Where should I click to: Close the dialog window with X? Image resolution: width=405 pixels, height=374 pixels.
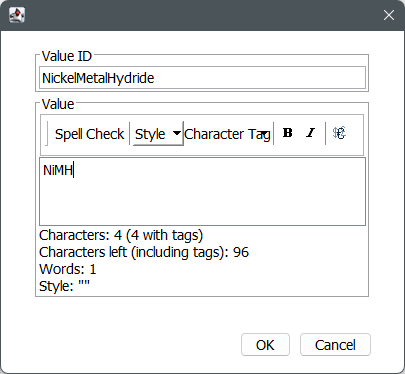[x=389, y=15]
